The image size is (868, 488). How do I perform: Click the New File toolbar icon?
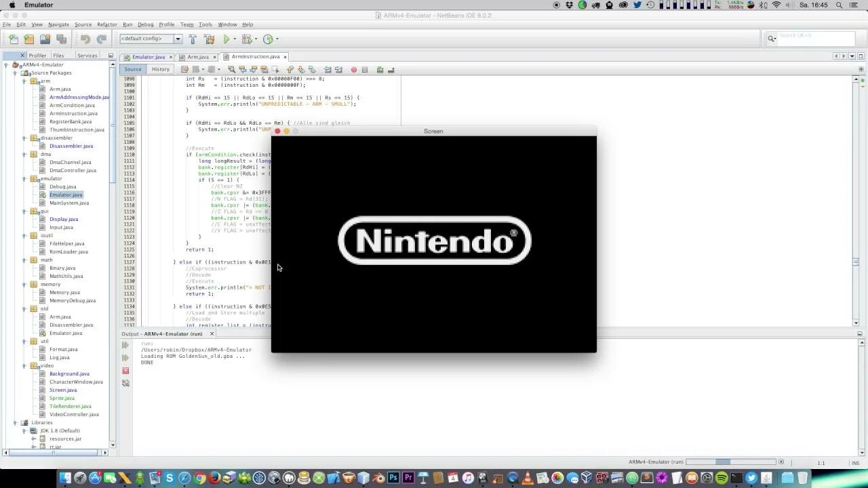14,39
